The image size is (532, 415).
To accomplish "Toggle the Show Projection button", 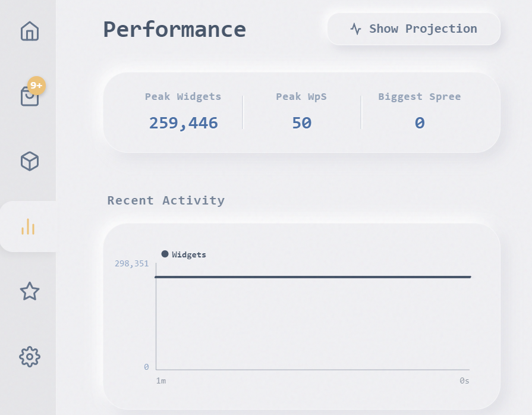I will pos(414,29).
